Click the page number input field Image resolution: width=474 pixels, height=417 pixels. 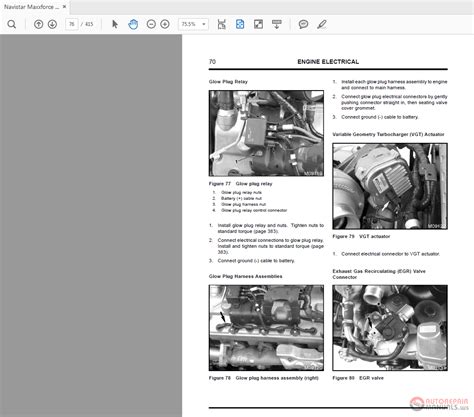coord(72,24)
